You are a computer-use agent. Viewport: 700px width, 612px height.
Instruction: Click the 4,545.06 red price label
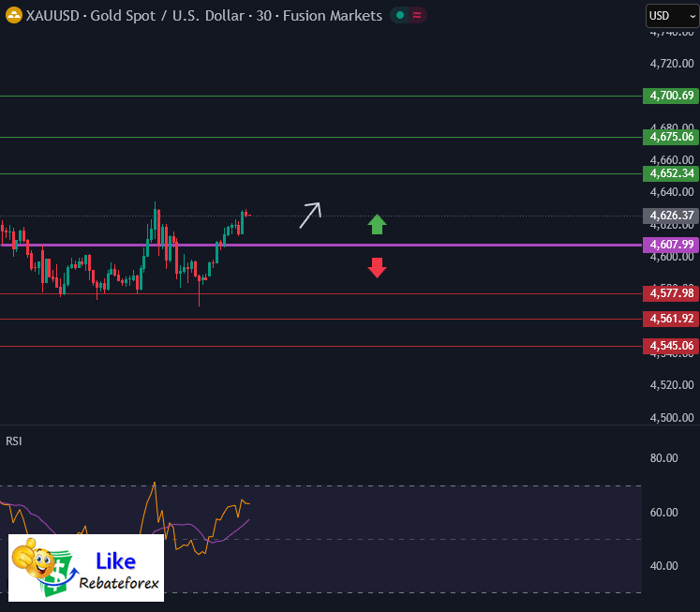point(671,346)
